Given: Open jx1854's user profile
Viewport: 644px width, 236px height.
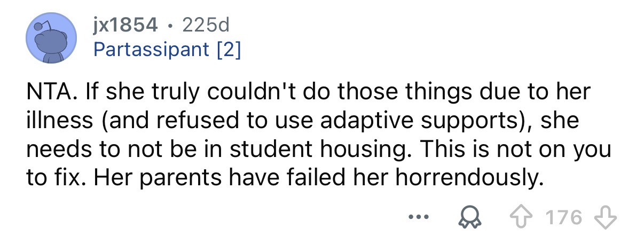Looking at the screenshot, I should point(125,25).
